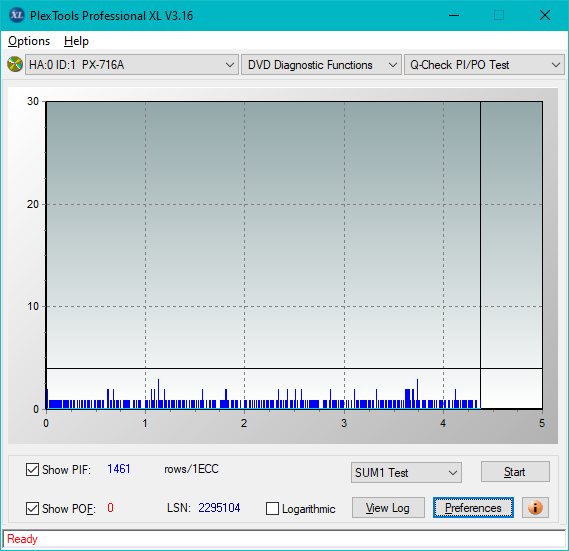Click the PIF value 1461
The image size is (569, 551).
click(119, 469)
